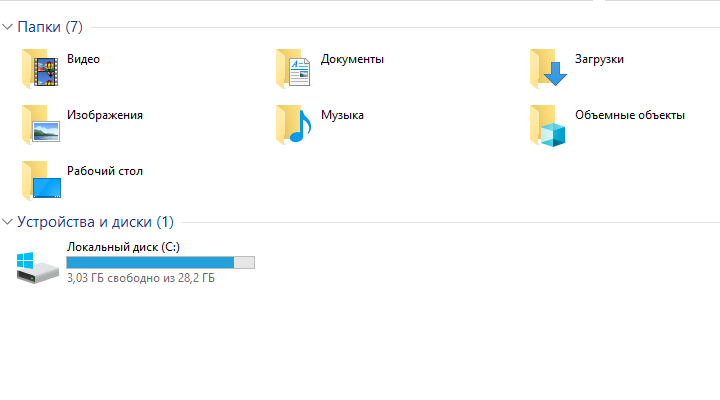
Task: Open the Загрузки folder icon
Action: (548, 68)
